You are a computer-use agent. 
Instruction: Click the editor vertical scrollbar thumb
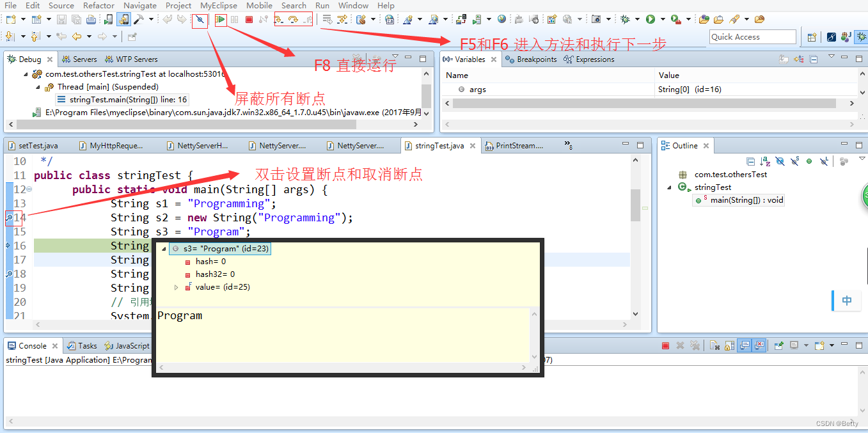[635, 205]
